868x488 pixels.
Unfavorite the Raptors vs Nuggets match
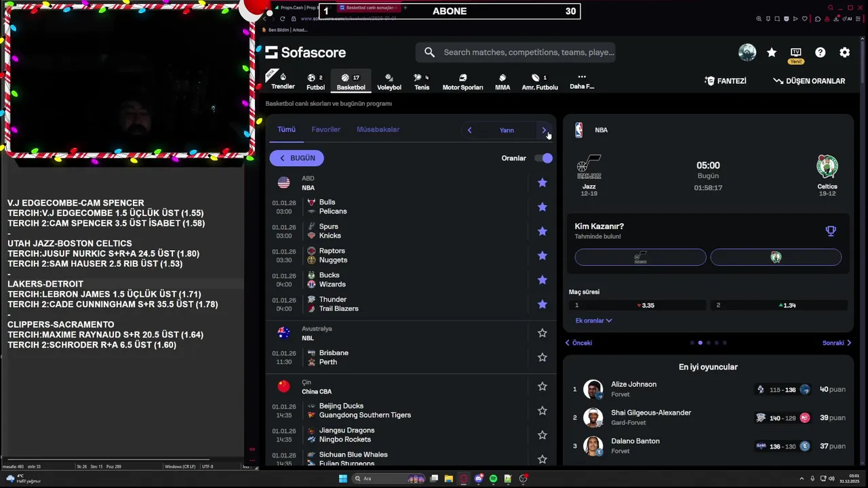tap(542, 256)
